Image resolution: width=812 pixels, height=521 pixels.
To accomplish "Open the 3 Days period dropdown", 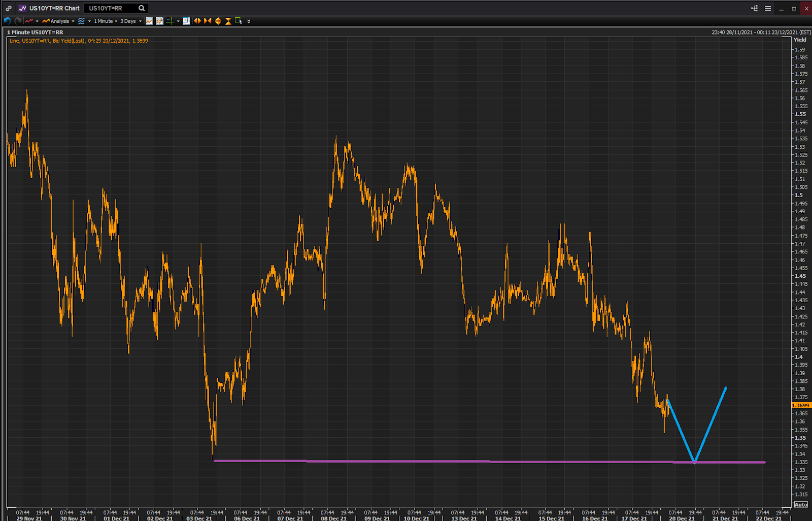I will 131,21.
